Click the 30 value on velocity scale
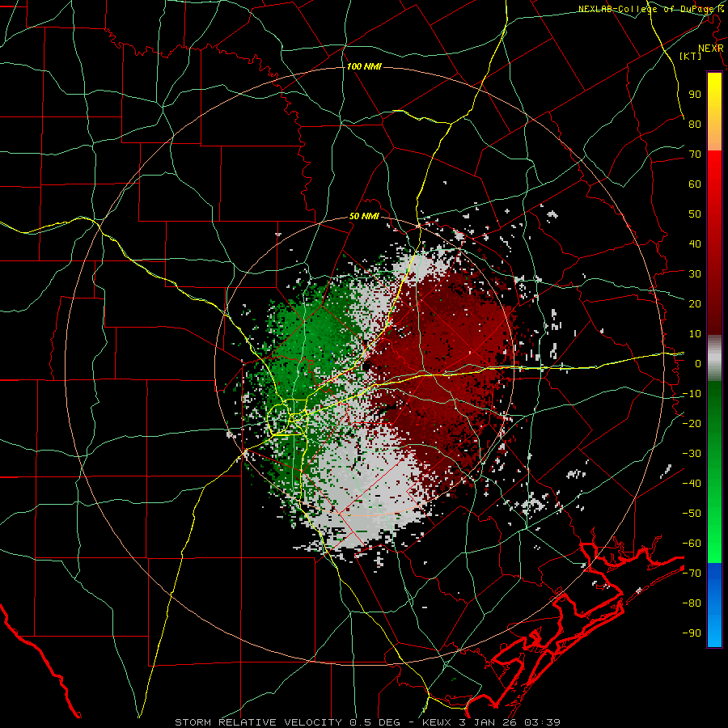Viewport: 728px width, 728px height. pos(695,274)
